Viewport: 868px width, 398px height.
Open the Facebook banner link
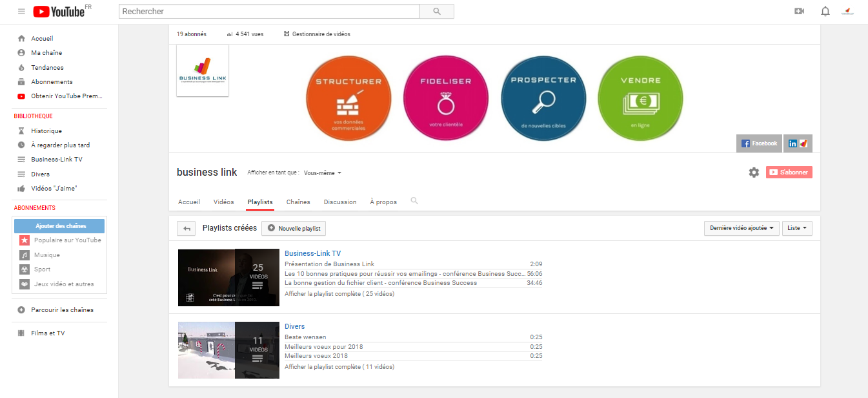pos(760,143)
